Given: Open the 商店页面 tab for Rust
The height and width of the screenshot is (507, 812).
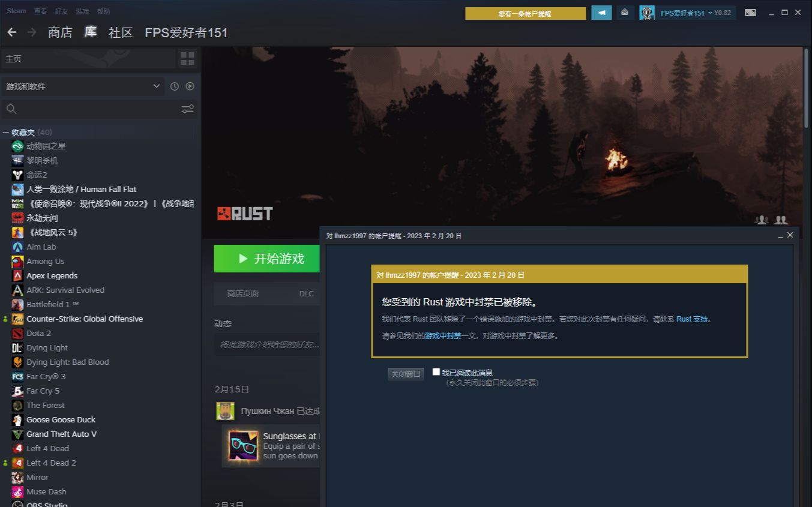Looking at the screenshot, I should point(242,293).
